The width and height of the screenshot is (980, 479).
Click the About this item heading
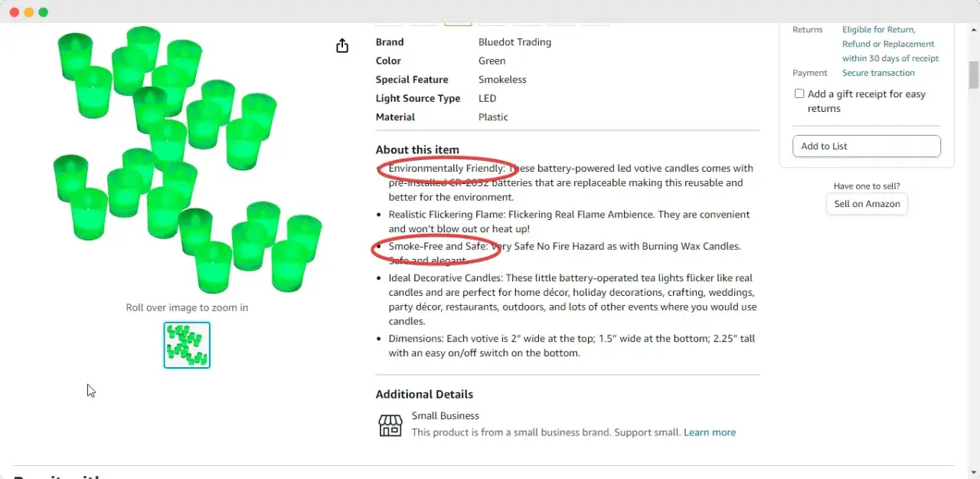pyautogui.click(x=417, y=149)
